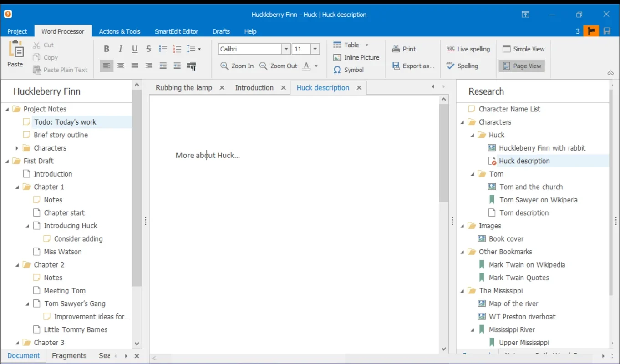Open the Actions & Tools tab
This screenshot has width=620, height=364.
pyautogui.click(x=120, y=31)
